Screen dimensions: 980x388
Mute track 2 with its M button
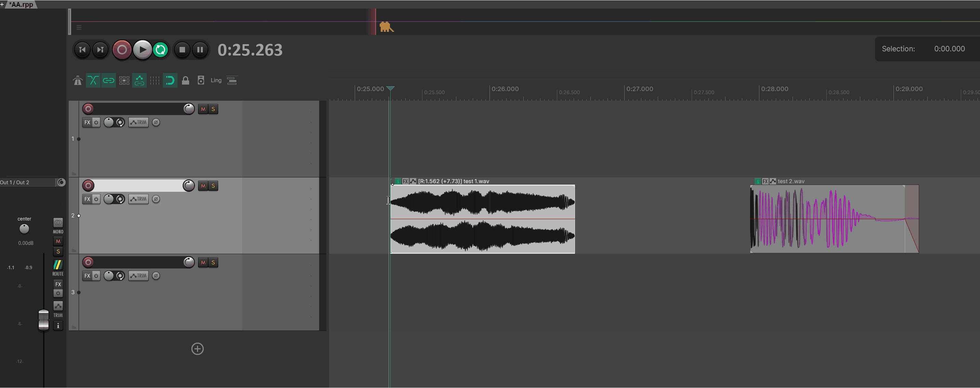(x=203, y=186)
